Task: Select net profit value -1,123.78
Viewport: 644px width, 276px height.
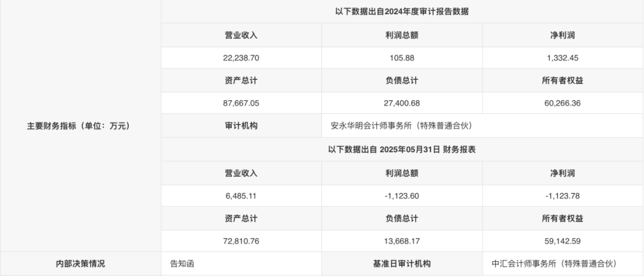Action: [x=562, y=195]
